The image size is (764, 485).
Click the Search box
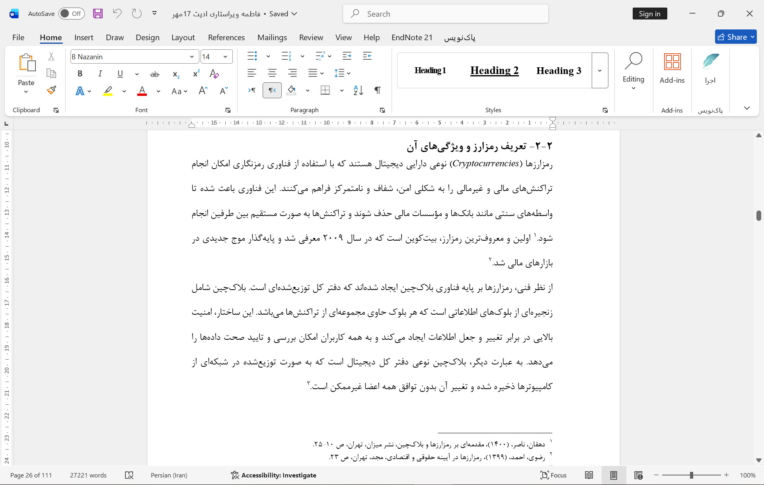point(445,14)
